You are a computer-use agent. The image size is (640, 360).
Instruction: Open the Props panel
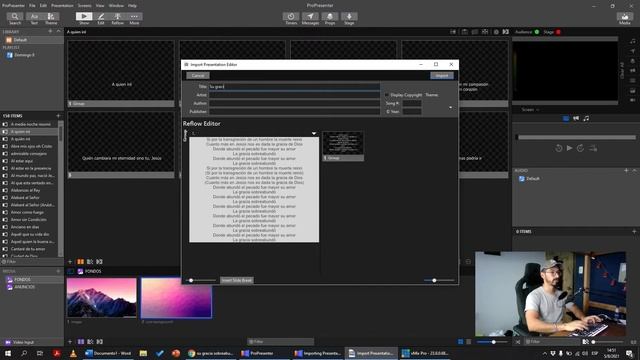pyautogui.click(x=330, y=18)
